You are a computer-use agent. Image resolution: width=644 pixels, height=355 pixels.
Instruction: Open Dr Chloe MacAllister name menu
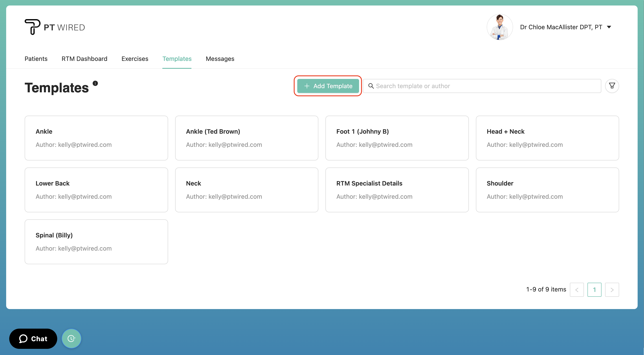(x=561, y=27)
